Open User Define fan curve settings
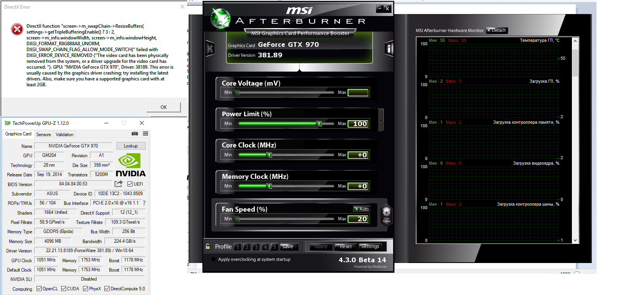644x295 pixels. click(x=386, y=215)
